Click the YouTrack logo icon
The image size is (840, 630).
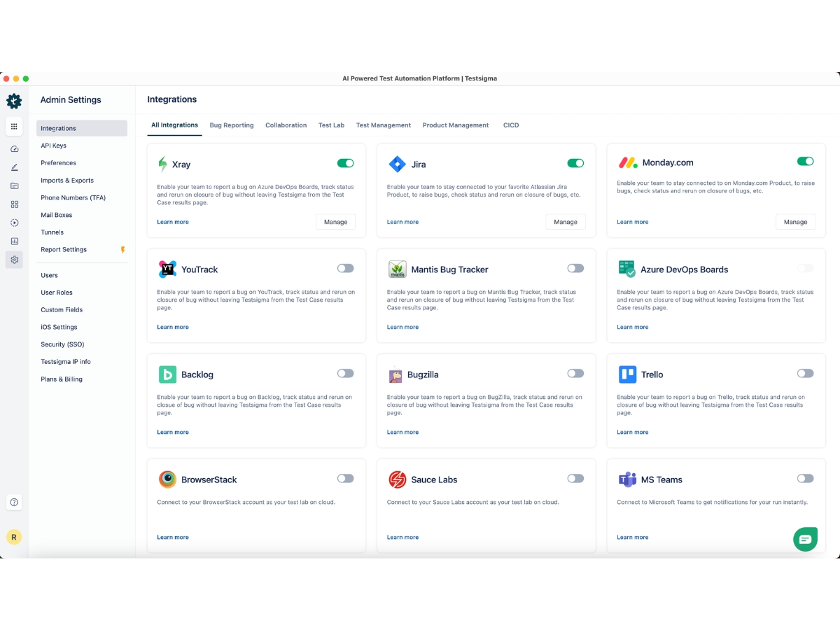coord(167,269)
